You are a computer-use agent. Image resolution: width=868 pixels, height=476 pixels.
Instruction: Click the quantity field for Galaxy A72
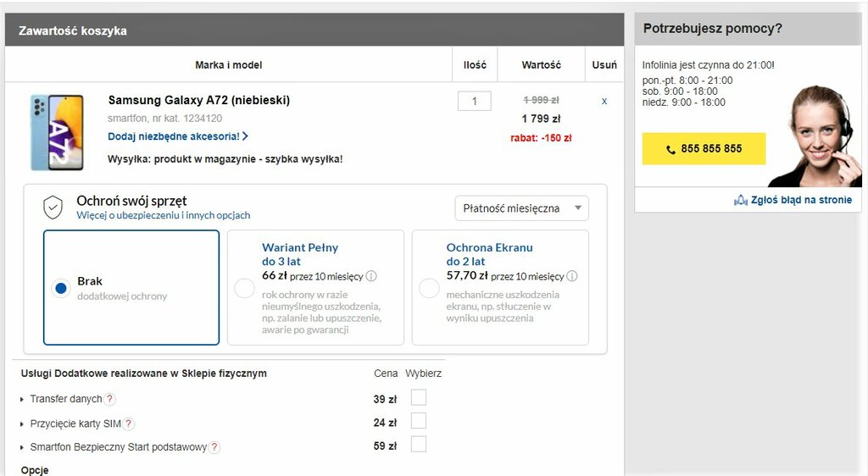pos(475,101)
